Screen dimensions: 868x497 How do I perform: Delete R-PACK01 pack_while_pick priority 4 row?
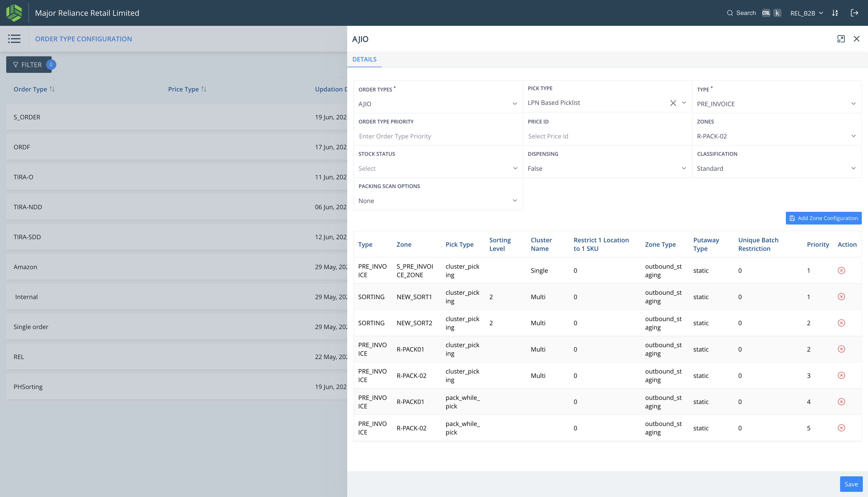coord(841,402)
